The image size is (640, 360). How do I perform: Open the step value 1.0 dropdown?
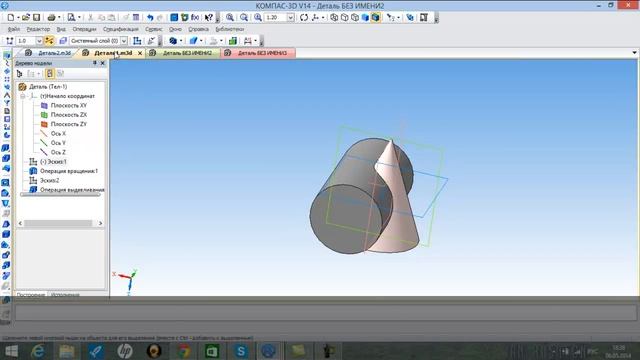[39, 41]
